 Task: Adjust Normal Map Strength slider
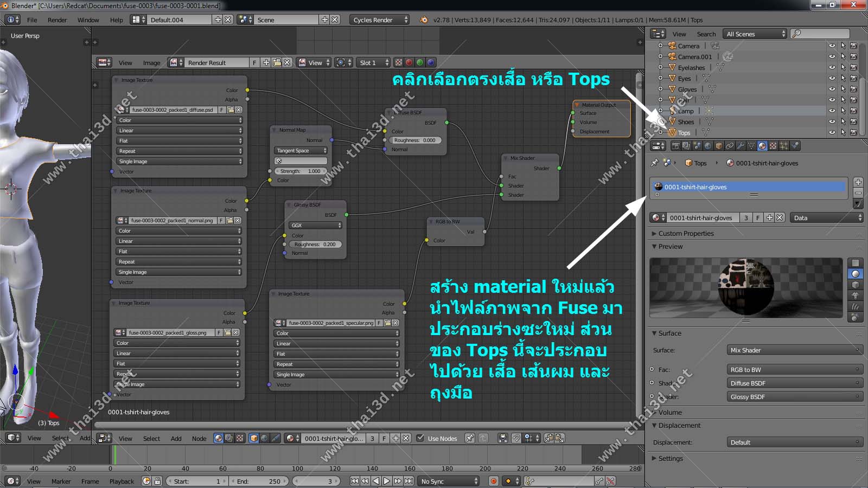[x=301, y=171]
